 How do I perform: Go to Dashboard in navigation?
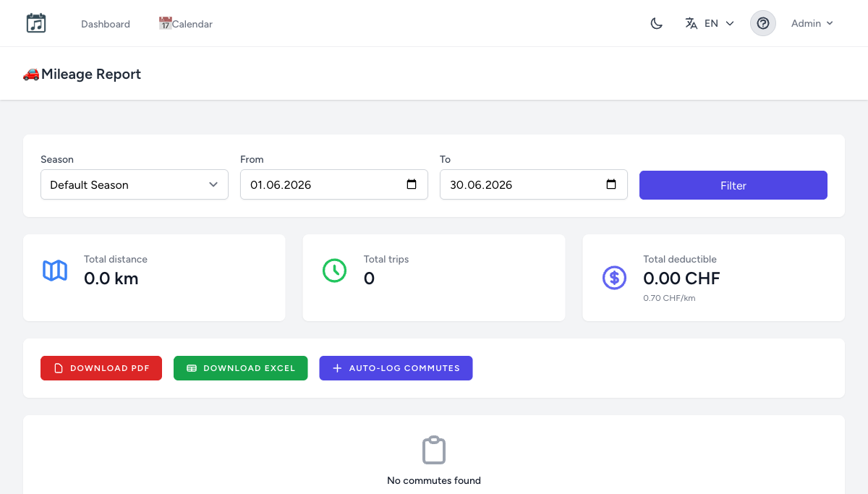106,24
